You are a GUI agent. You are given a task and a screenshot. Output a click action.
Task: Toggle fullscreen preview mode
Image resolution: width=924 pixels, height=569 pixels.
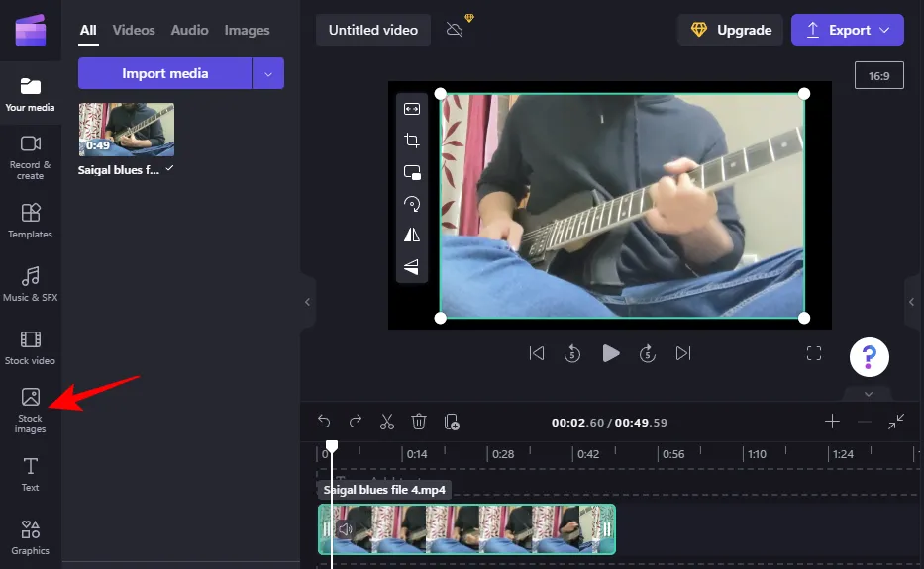click(x=814, y=353)
